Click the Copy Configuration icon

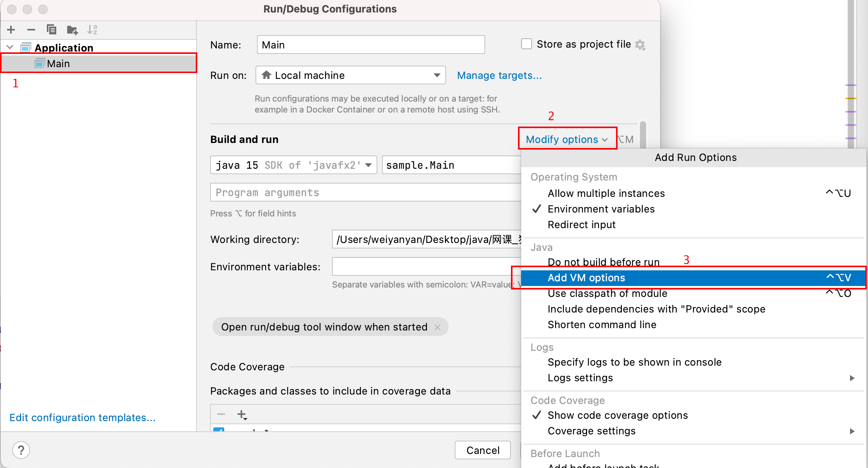click(x=51, y=30)
